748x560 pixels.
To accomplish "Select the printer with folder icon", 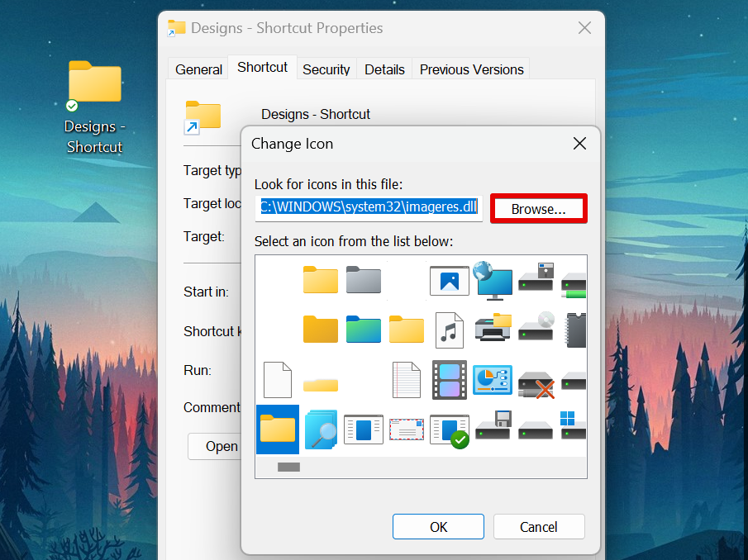I will tap(493, 327).
